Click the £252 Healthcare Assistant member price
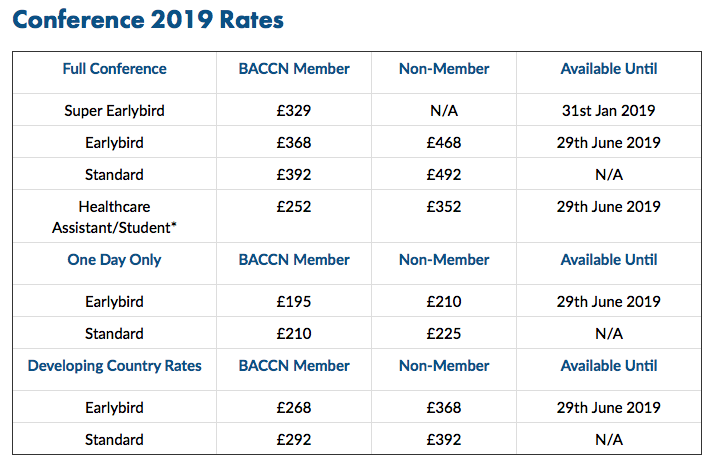This screenshot has height=470, width=719. click(294, 207)
